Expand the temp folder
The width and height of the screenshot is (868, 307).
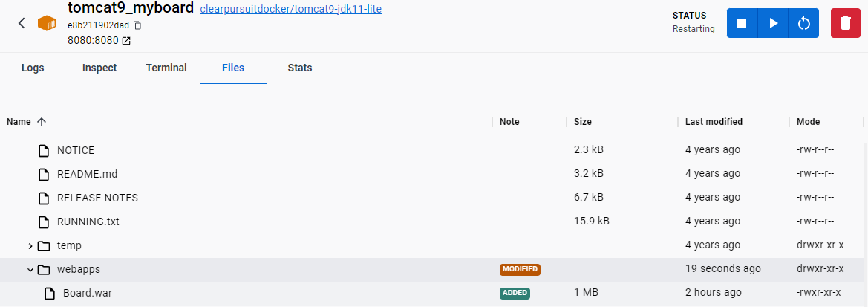[x=30, y=246]
